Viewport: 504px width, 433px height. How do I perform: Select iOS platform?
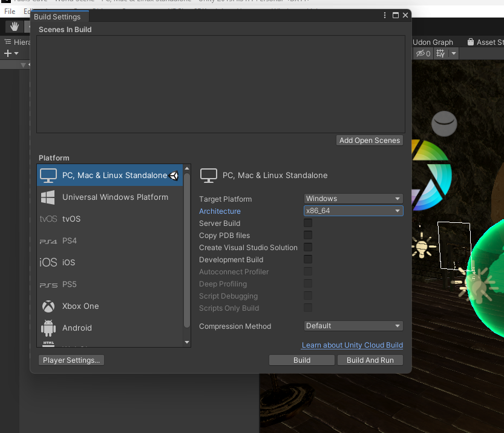click(110, 262)
